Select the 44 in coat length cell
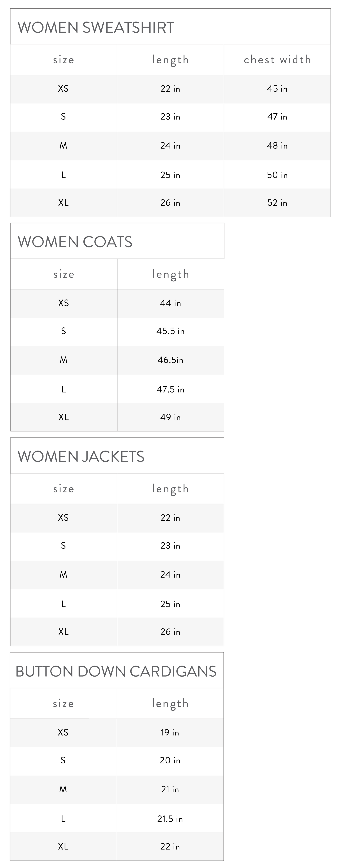340x868 pixels. [170, 303]
